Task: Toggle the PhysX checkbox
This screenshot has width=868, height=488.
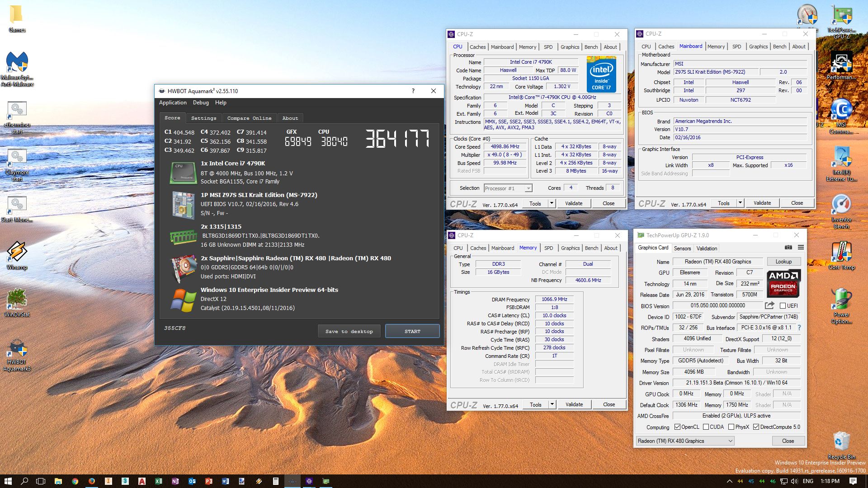Action: tap(731, 427)
